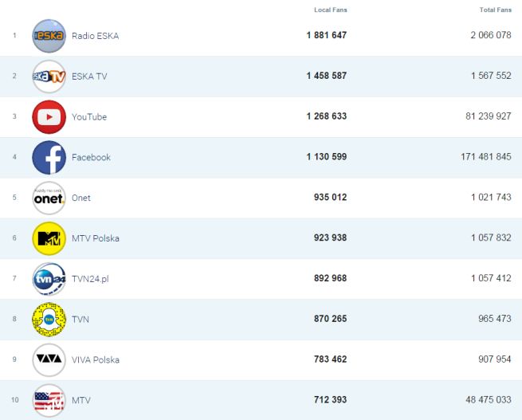The height and width of the screenshot is (420, 522).
Task: Open the VIVA Polska name link
Action: (x=96, y=360)
